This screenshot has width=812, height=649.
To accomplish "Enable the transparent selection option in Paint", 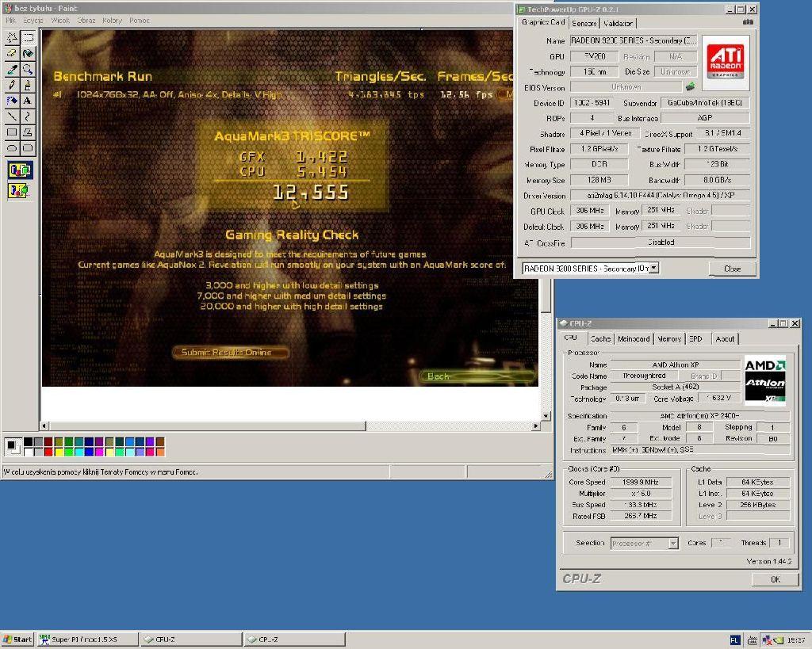I will (20, 190).
